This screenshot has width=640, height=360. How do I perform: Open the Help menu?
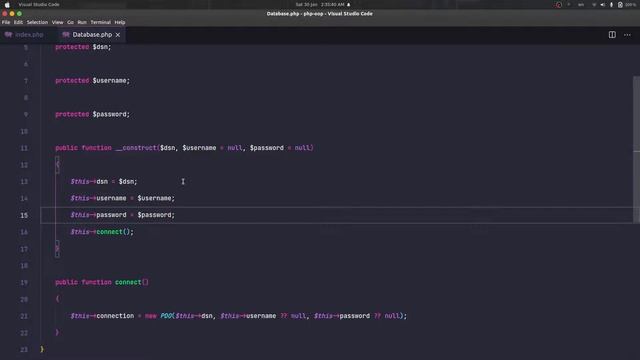(120, 22)
